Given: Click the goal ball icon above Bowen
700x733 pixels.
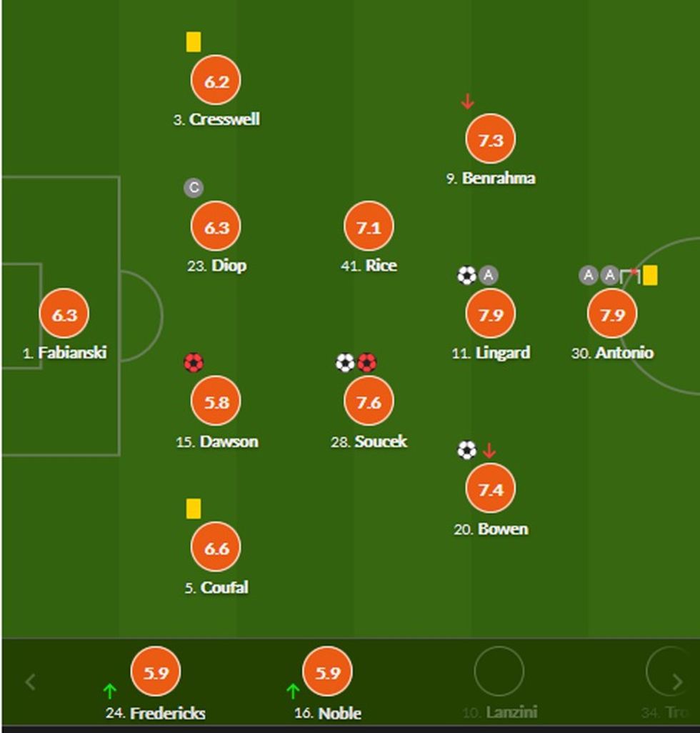Looking at the screenshot, I should tap(466, 450).
